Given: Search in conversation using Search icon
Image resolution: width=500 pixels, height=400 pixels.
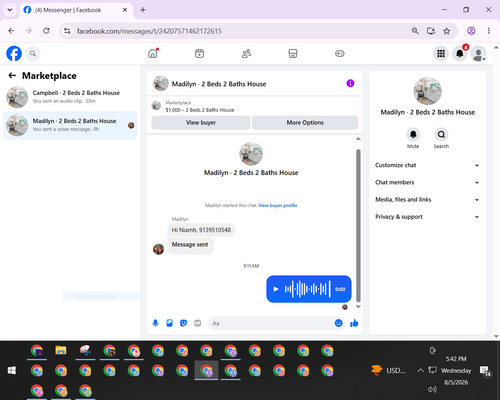Looking at the screenshot, I should tap(441, 134).
